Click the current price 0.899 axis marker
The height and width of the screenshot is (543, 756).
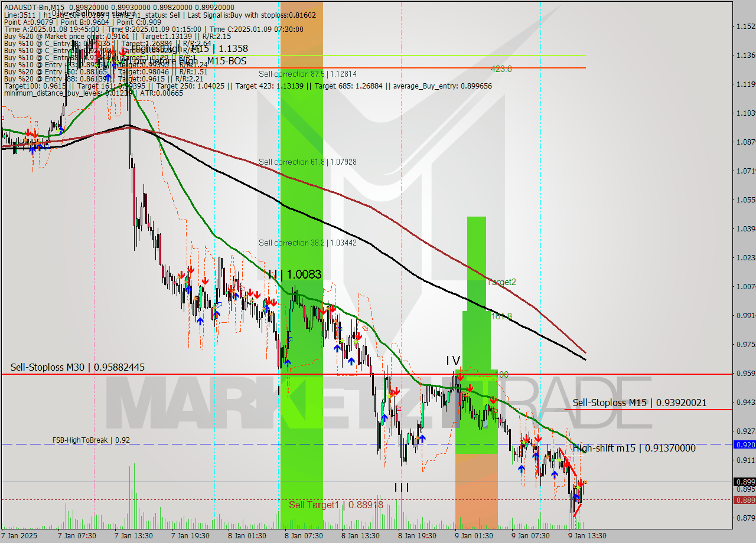[x=744, y=482]
